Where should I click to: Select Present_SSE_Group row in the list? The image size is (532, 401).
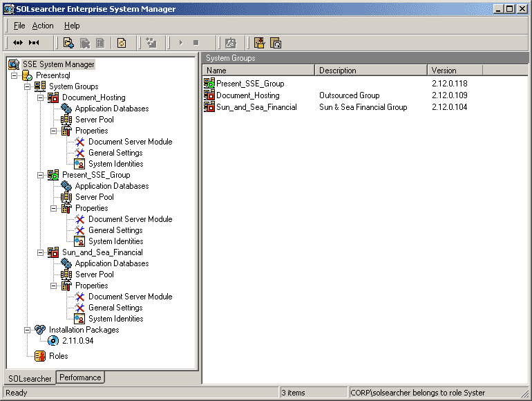[x=250, y=84]
